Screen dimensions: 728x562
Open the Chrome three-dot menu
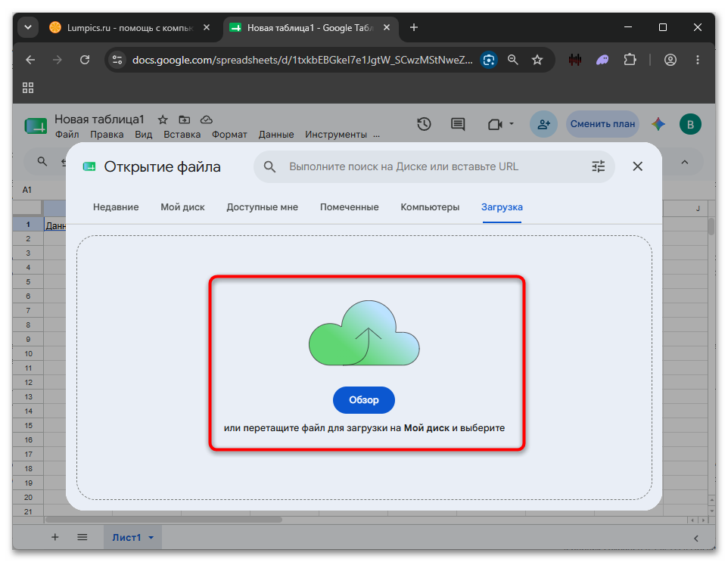(x=698, y=60)
